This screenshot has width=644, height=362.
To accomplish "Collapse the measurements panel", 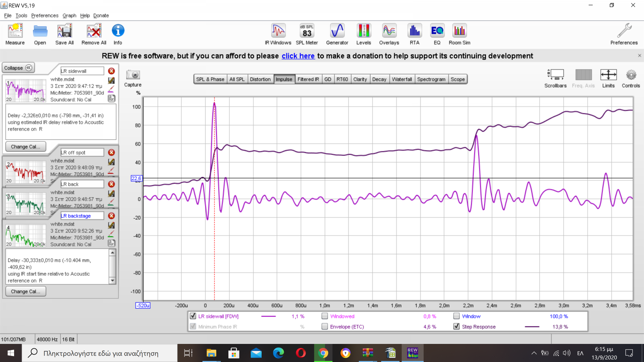I will pyautogui.click(x=18, y=68).
